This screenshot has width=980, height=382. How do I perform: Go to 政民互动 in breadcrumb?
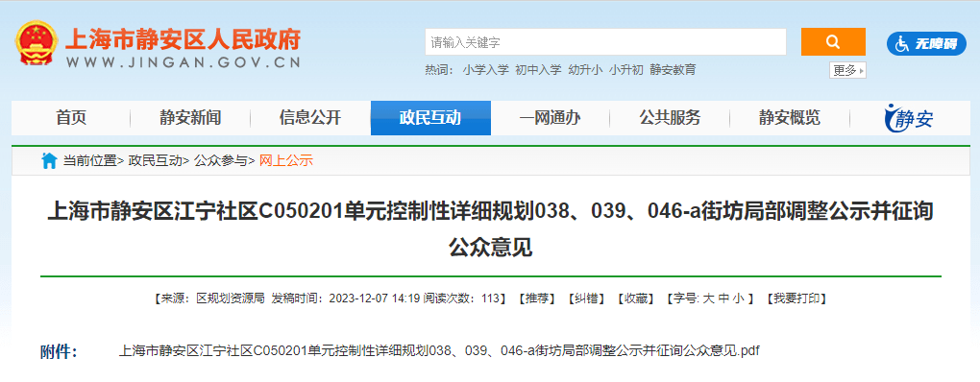[156, 161]
